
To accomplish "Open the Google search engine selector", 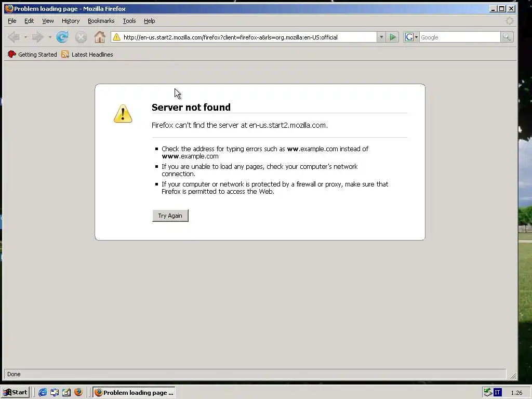I will click(x=411, y=37).
